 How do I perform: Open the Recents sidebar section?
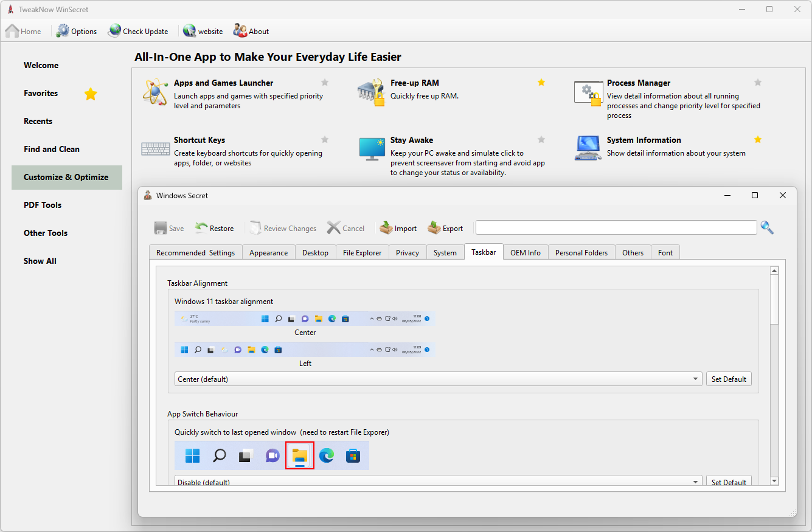coord(67,121)
